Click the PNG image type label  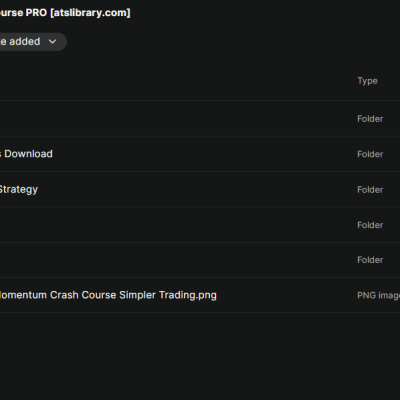[378, 295]
